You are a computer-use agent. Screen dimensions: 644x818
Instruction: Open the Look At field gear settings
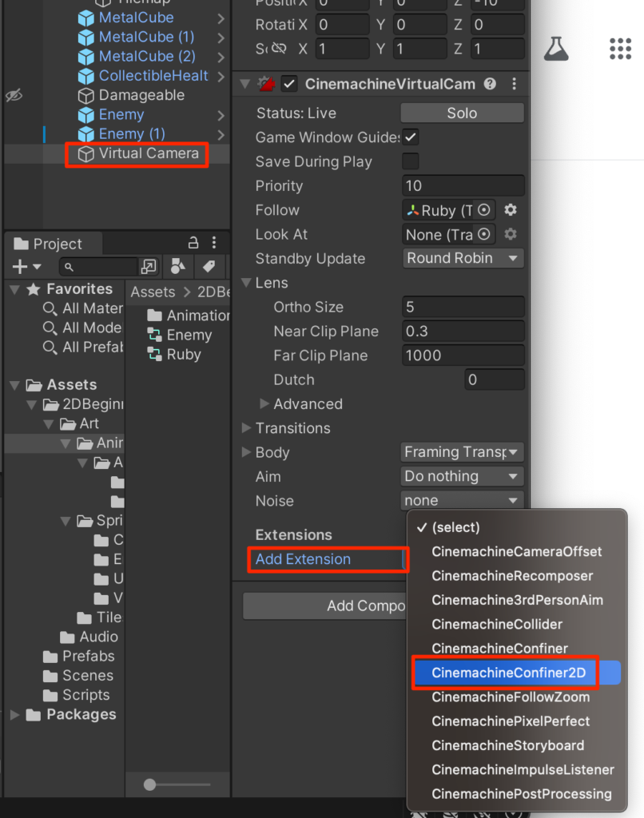click(x=511, y=234)
